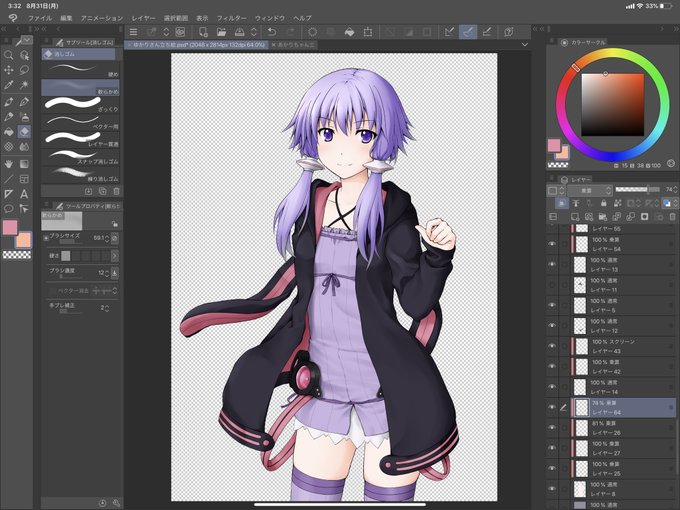Click the Fill icon in command bar

[x=349, y=32]
